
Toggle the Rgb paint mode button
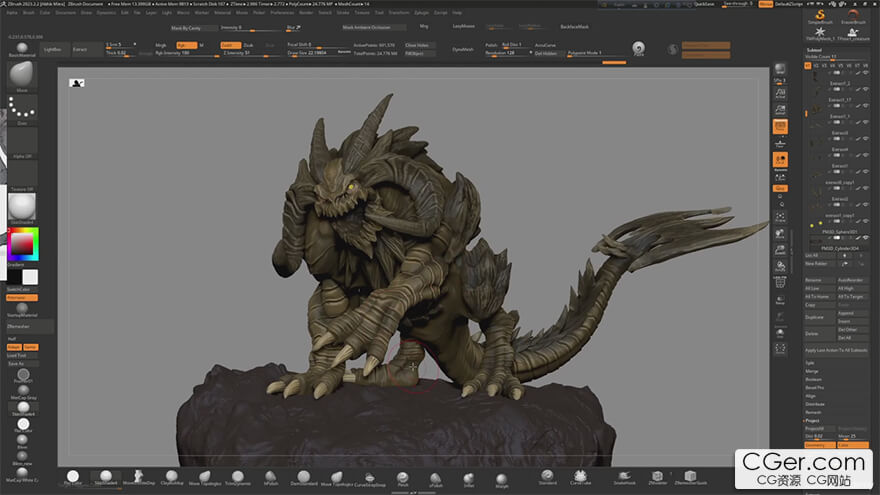[186, 45]
